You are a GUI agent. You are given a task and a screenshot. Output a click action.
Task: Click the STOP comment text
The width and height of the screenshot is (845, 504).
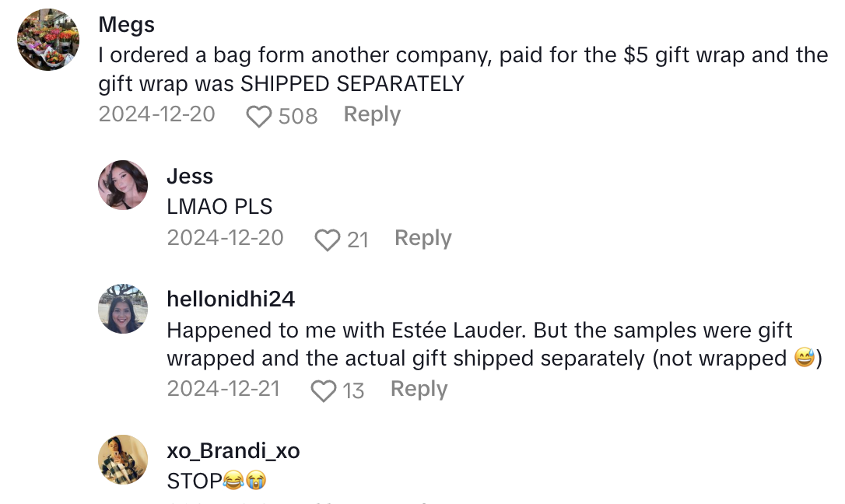pos(195,481)
